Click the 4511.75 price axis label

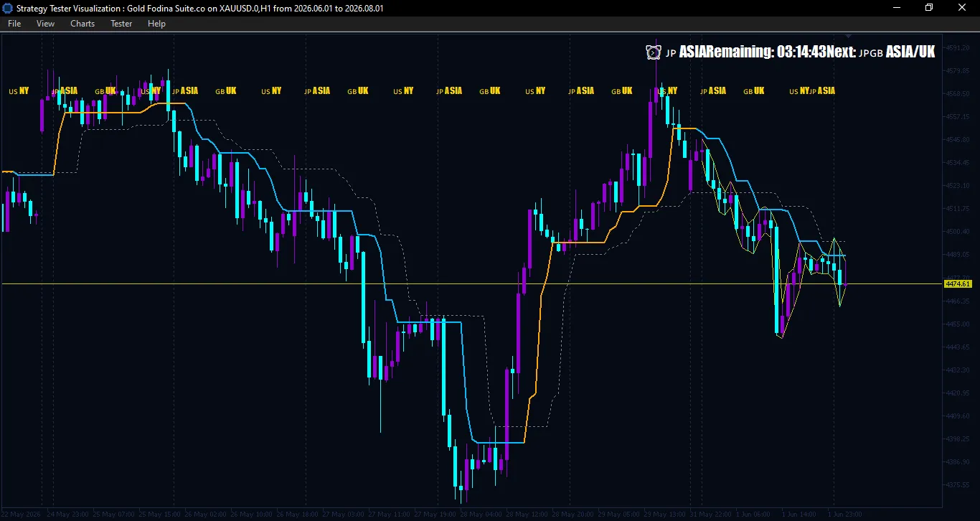(x=958, y=208)
